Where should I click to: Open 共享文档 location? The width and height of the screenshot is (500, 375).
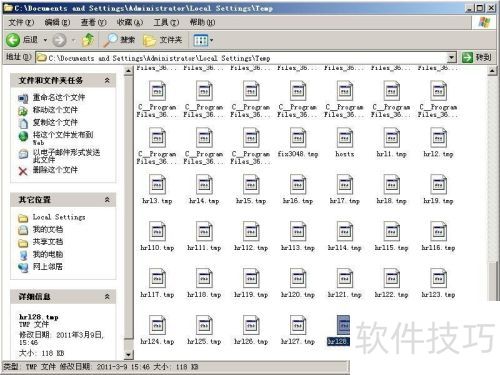click(x=48, y=242)
